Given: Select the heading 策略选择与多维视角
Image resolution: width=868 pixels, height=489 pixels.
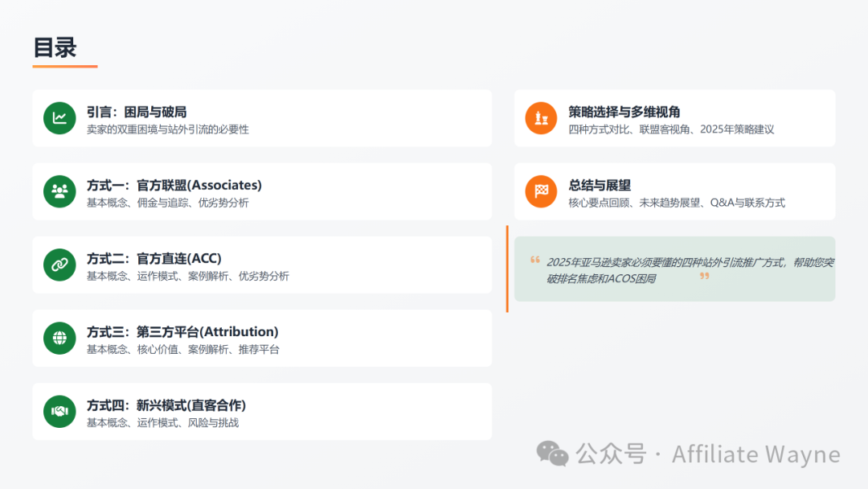Looking at the screenshot, I should tap(624, 112).
